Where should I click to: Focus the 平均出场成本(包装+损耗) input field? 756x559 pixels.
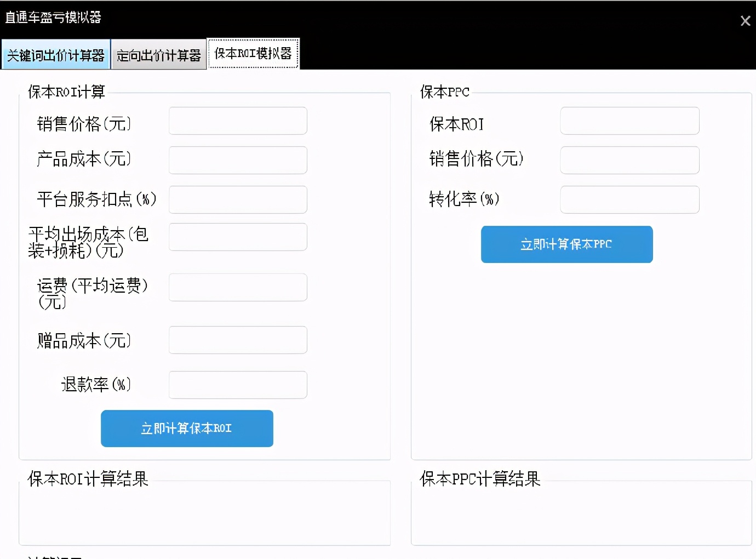point(238,237)
